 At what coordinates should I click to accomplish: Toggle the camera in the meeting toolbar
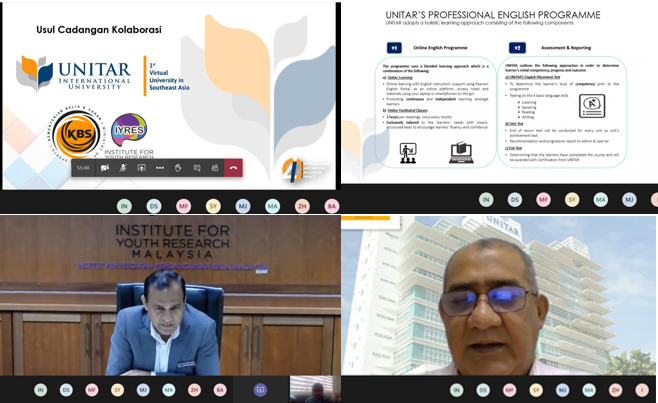pos(105,168)
